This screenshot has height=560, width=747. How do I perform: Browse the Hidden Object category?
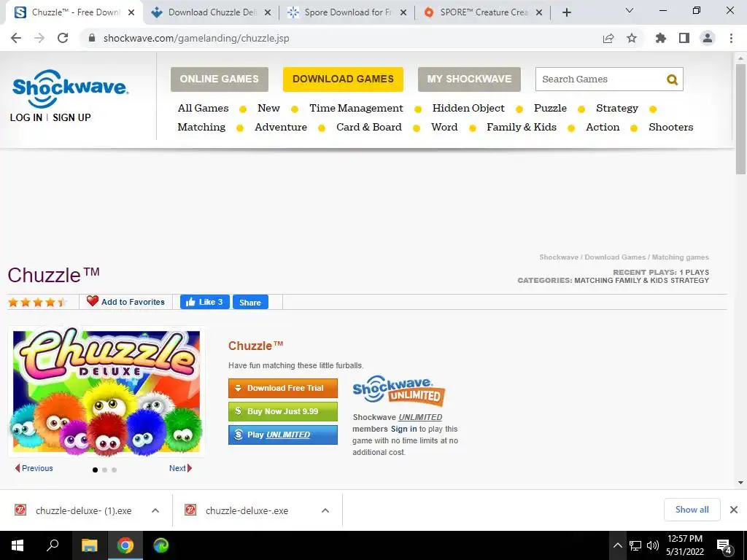(x=468, y=108)
